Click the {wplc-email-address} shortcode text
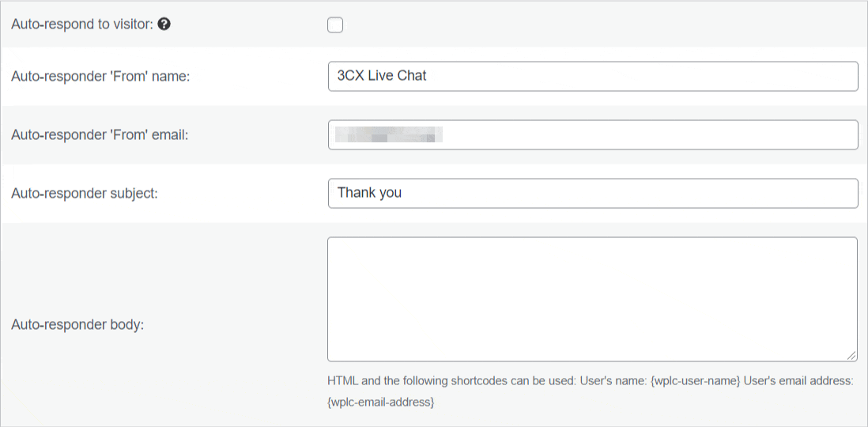Image resolution: width=868 pixels, height=427 pixels. (381, 402)
